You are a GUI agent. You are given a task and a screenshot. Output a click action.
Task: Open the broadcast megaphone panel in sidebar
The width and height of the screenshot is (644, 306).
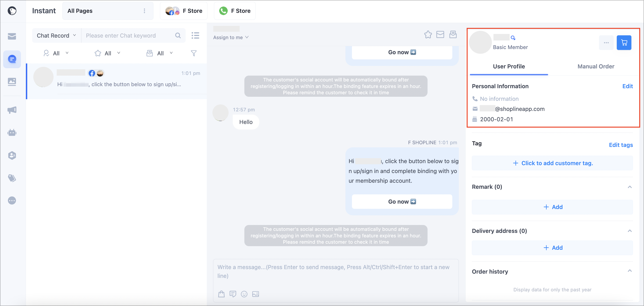tap(12, 110)
